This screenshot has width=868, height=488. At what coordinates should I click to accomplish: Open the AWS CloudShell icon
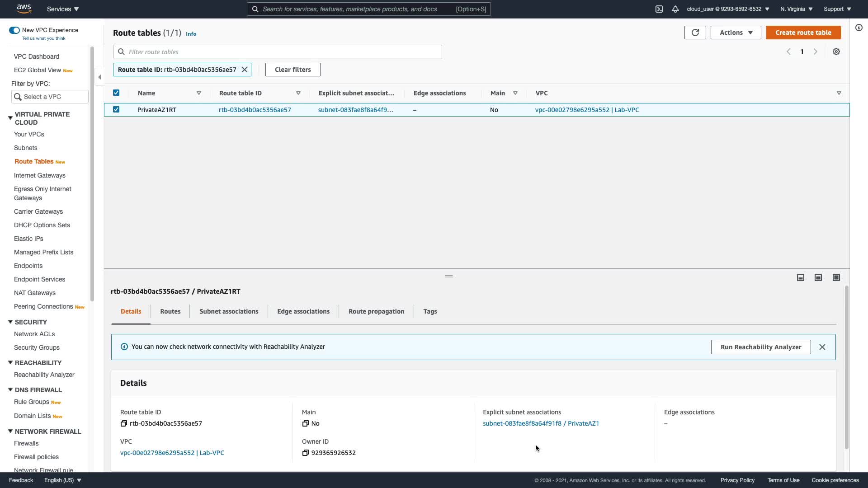[659, 9]
